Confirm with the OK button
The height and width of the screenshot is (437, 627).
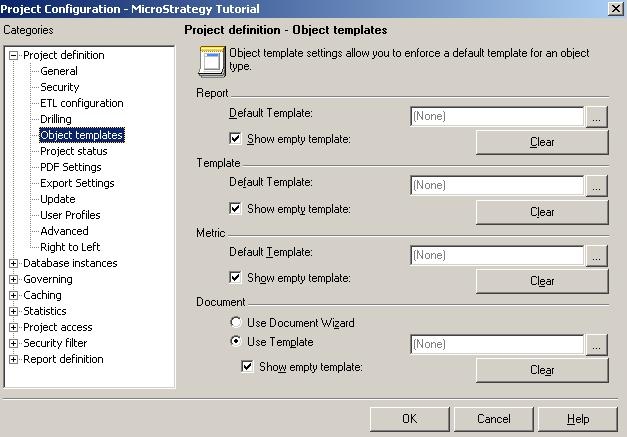click(x=409, y=419)
